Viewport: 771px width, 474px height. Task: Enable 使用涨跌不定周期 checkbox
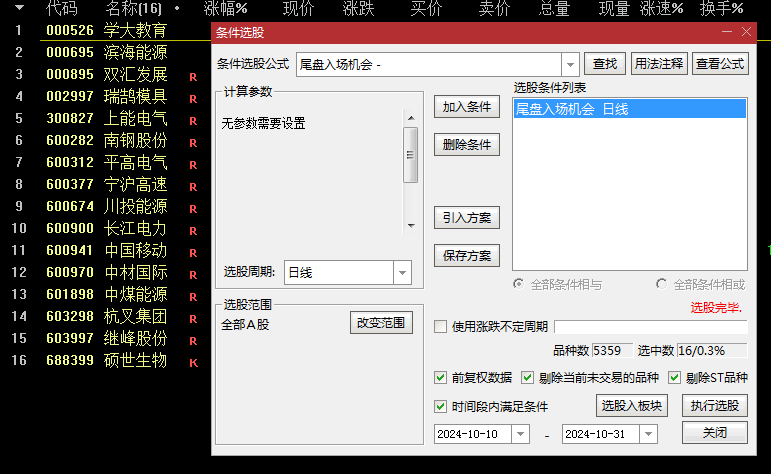tap(441, 326)
